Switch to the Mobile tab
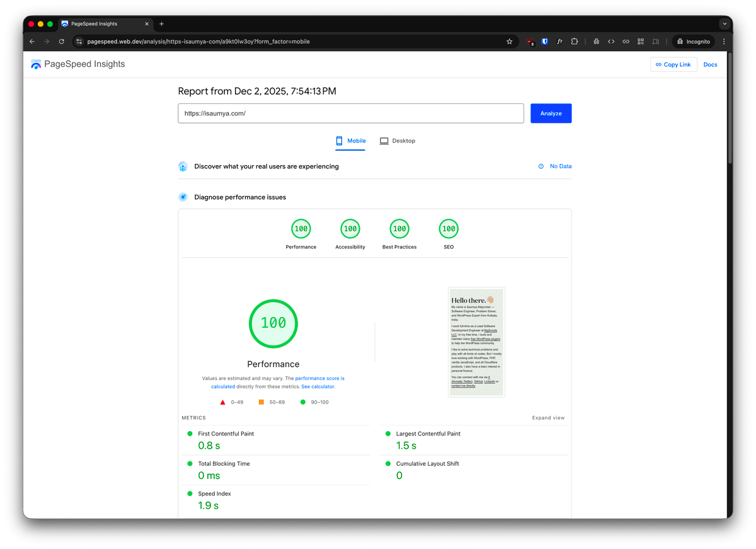This screenshot has width=756, height=549. pos(351,141)
